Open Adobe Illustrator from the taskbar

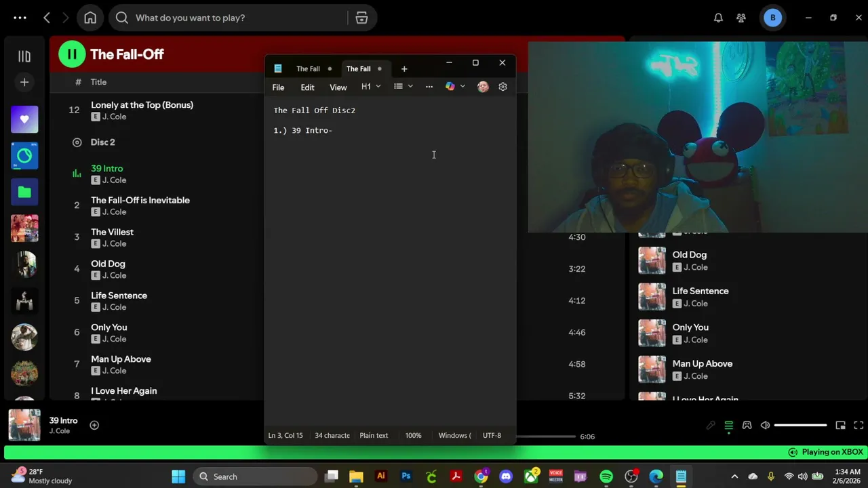tap(381, 476)
